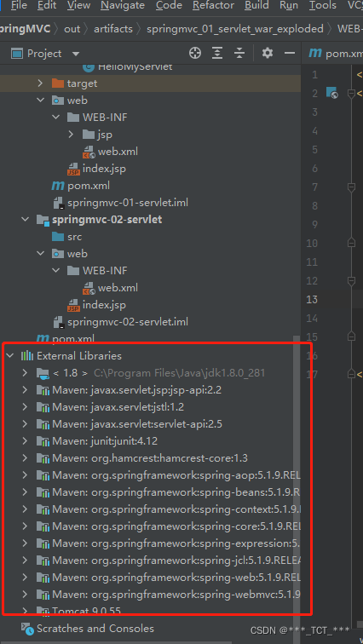Select Maven spring-context library row
Image resolution: width=363 pixels, height=644 pixels.
[150, 509]
